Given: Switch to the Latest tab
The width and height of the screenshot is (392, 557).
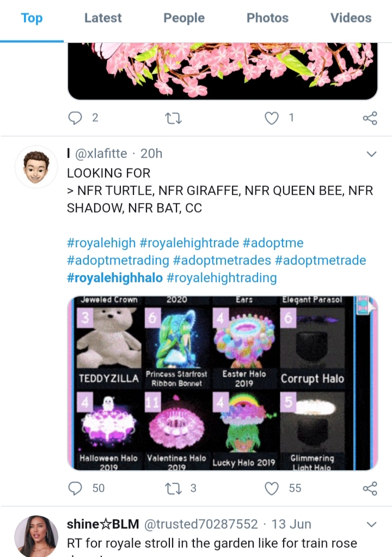Looking at the screenshot, I should tap(103, 18).
